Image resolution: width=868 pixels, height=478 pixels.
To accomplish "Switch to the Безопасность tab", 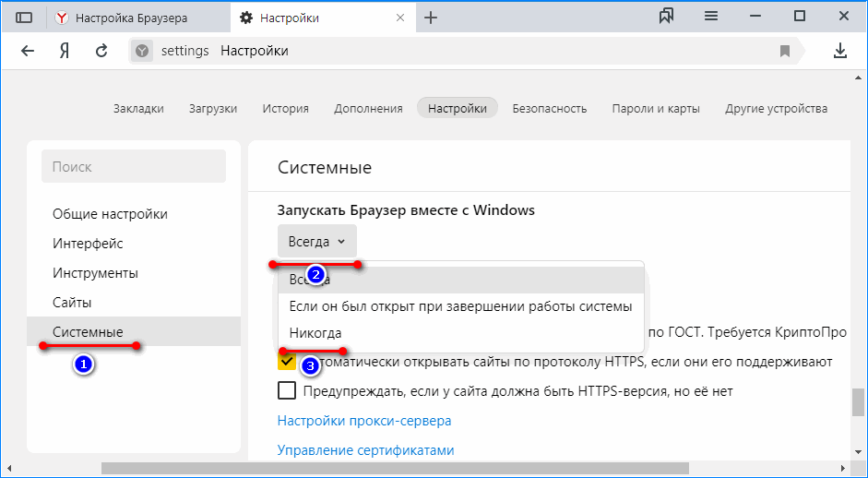I will 549,108.
